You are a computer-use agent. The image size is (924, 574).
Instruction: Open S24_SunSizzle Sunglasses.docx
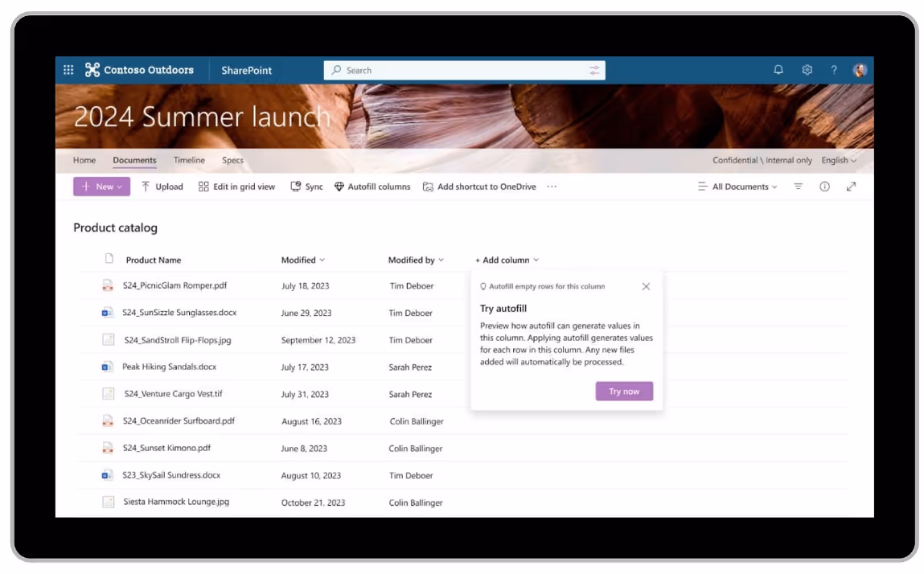pos(179,313)
